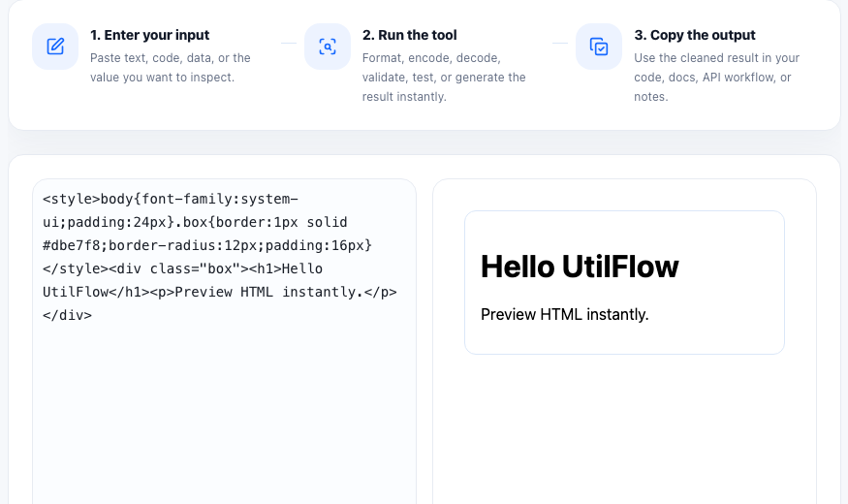The width and height of the screenshot is (848, 504).
Task: Click the copy-check icon for step 3
Action: pos(599,47)
